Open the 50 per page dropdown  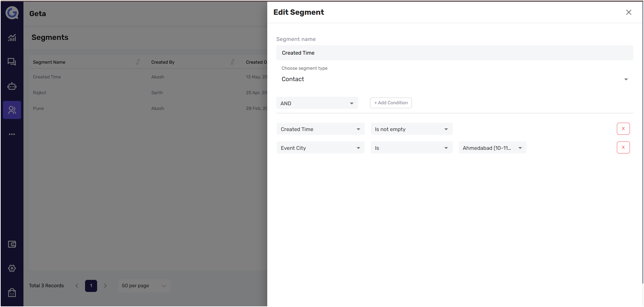[x=144, y=286]
